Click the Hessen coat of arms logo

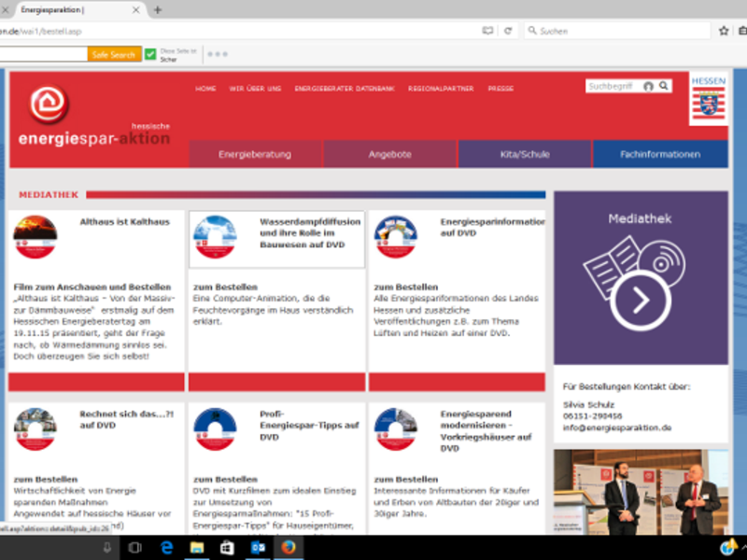tap(709, 99)
